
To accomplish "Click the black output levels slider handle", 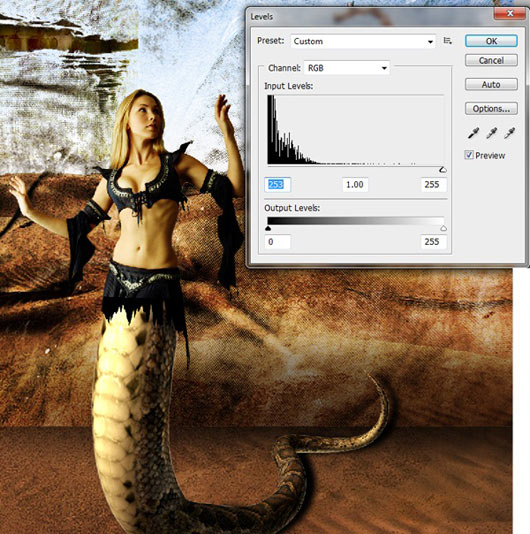I will coord(268,228).
